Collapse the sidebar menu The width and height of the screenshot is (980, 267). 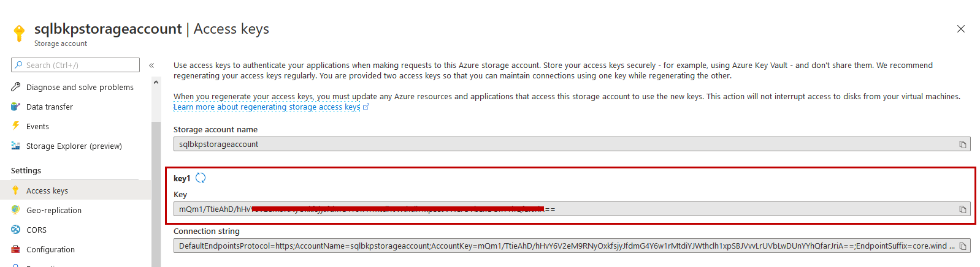(x=151, y=66)
